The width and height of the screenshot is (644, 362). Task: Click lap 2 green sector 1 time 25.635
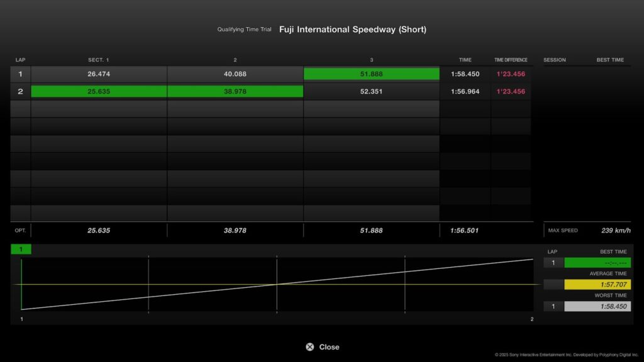[99, 92]
